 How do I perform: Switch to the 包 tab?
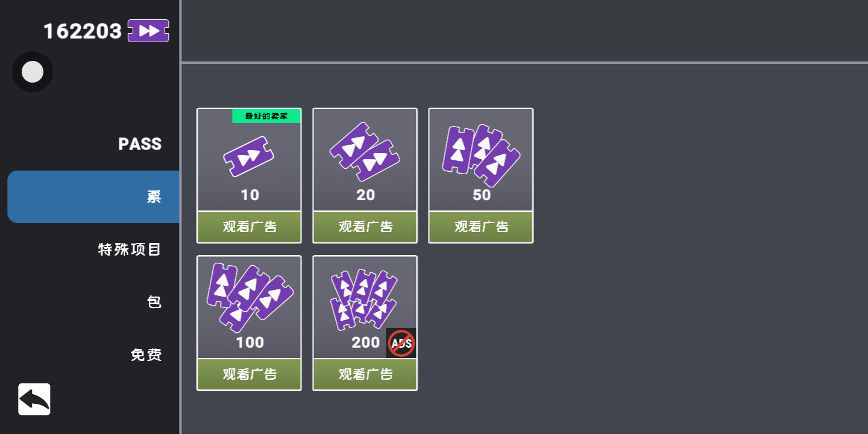[x=154, y=301]
